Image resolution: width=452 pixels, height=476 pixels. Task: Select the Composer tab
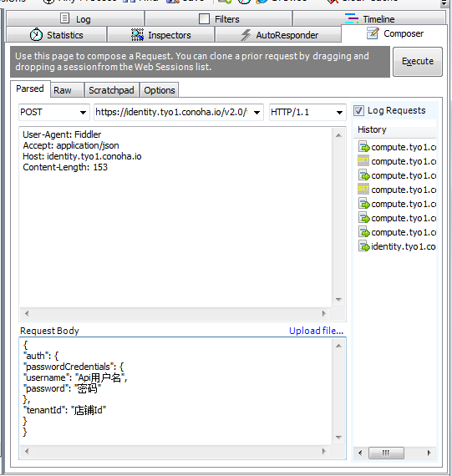point(394,33)
